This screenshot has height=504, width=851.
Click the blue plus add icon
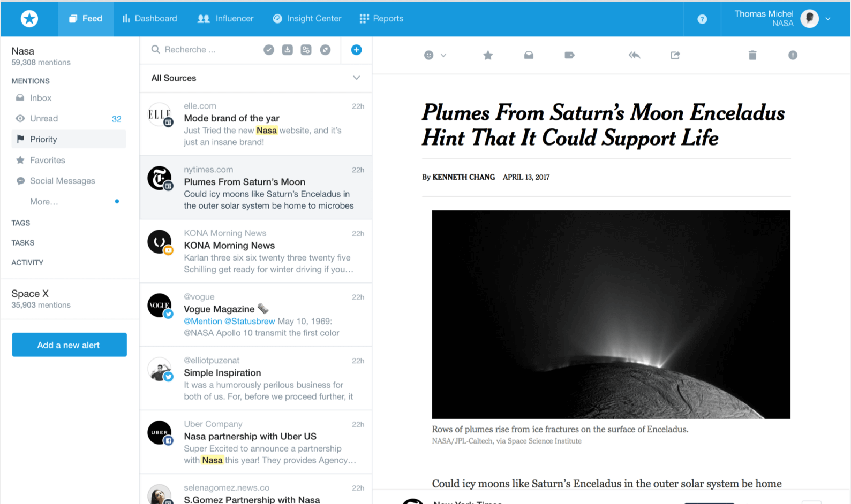[356, 50]
